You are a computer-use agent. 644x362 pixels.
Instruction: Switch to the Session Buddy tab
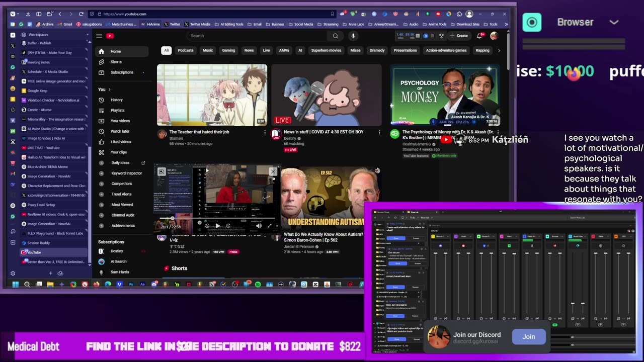(x=55, y=243)
